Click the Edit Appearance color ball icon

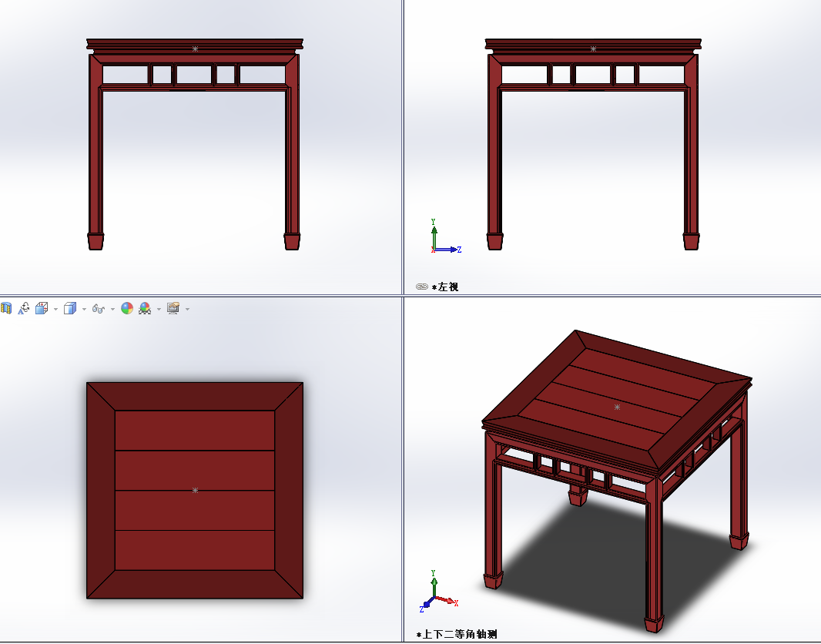pos(127,308)
